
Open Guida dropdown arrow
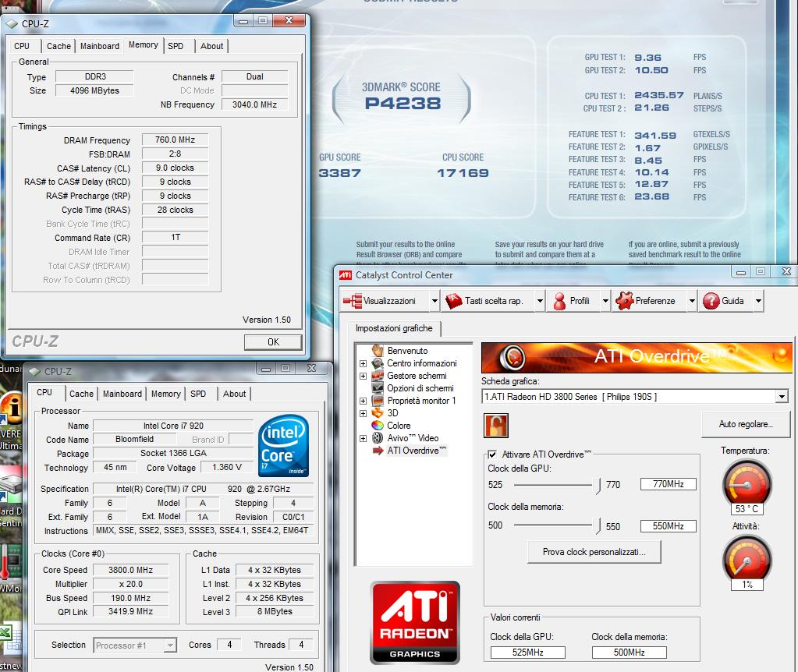click(x=758, y=301)
